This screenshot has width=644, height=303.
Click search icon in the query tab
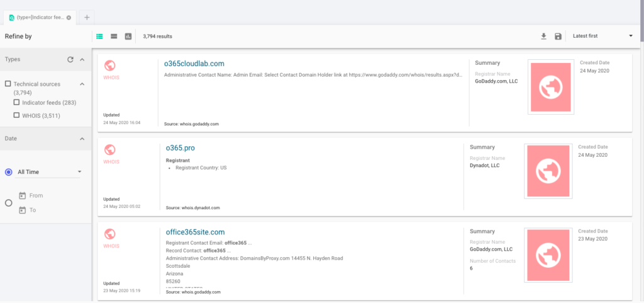(11, 18)
